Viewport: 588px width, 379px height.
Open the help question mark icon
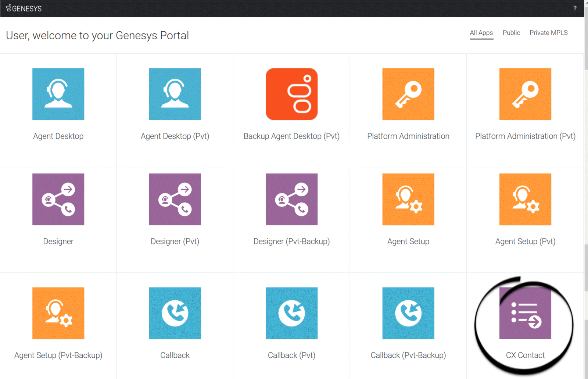[575, 8]
